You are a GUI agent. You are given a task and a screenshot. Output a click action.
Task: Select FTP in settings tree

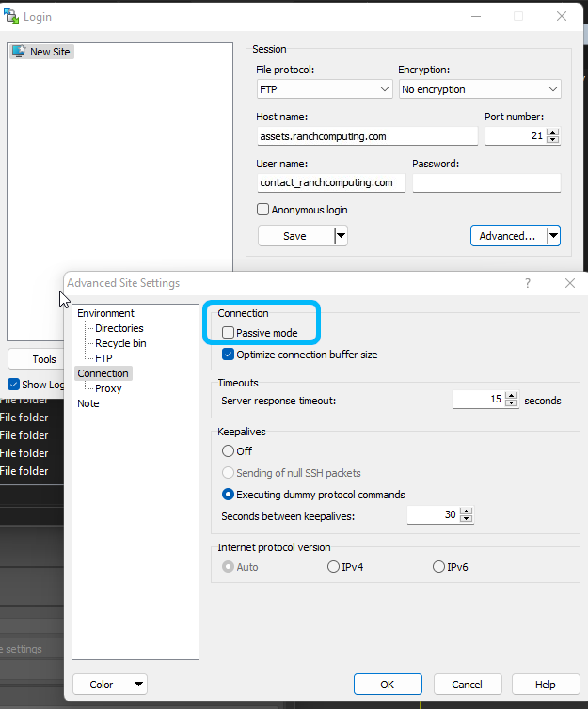pyautogui.click(x=103, y=358)
